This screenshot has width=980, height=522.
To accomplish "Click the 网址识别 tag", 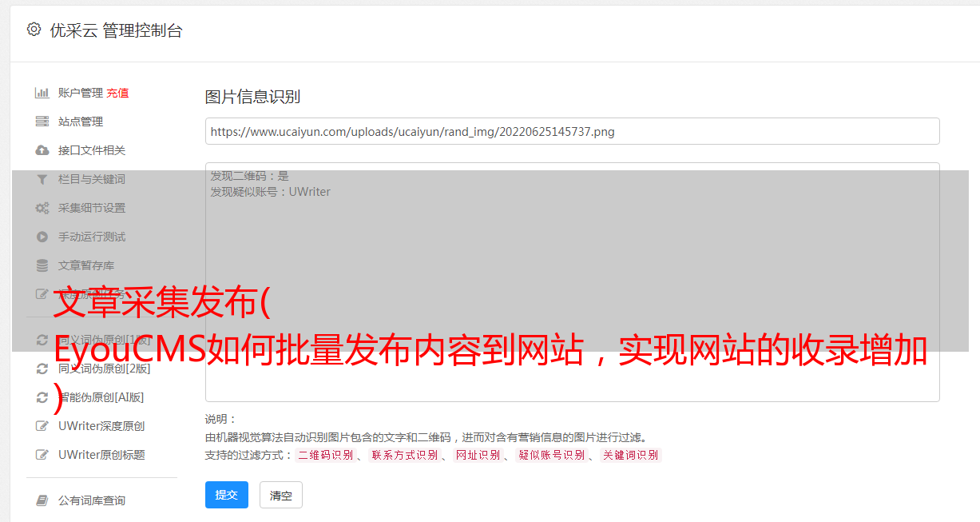I will 478,455.
